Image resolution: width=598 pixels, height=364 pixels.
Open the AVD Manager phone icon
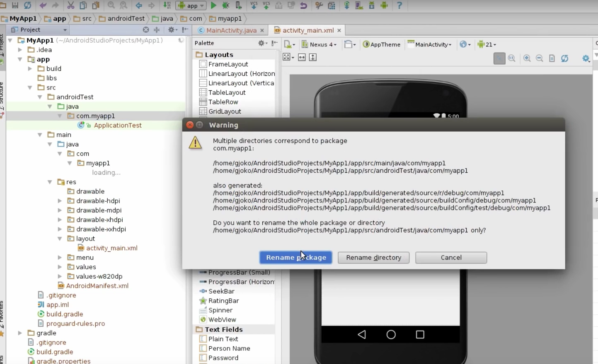(359, 5)
